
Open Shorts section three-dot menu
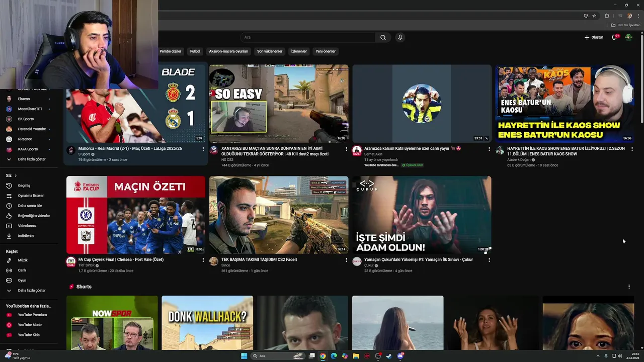click(629, 287)
